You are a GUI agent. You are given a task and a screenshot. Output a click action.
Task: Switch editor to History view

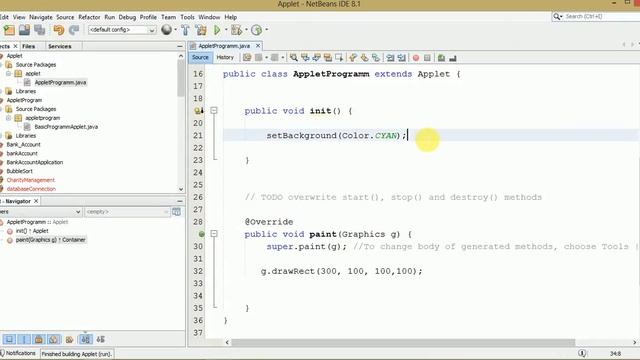coord(225,58)
